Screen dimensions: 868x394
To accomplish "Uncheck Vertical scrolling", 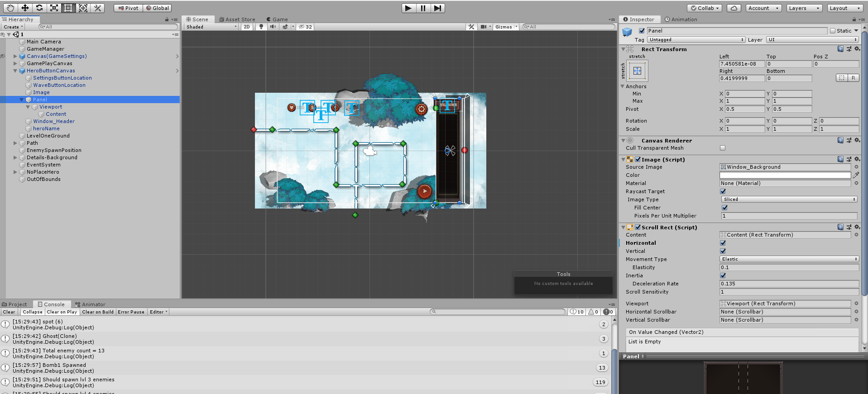I will [723, 251].
